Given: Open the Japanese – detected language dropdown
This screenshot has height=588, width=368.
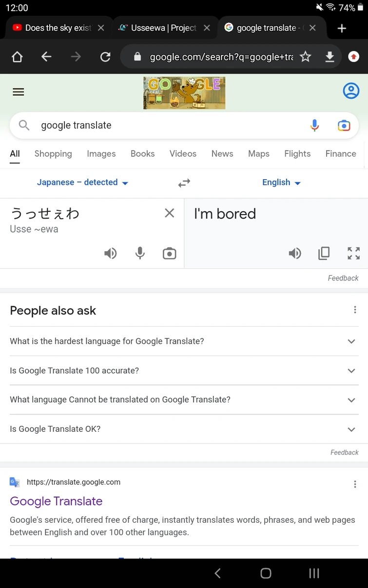Looking at the screenshot, I should tap(82, 183).
